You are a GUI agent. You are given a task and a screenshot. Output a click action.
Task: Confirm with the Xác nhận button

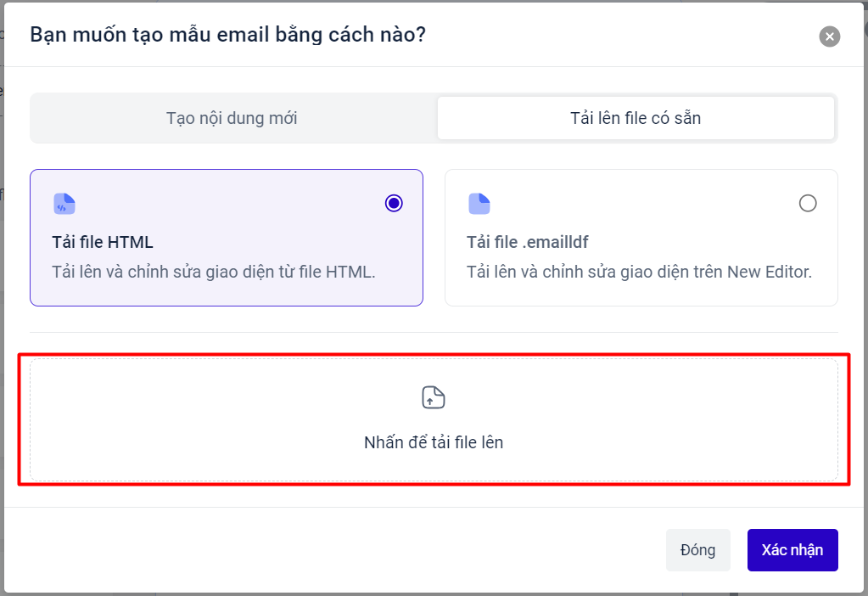792,550
